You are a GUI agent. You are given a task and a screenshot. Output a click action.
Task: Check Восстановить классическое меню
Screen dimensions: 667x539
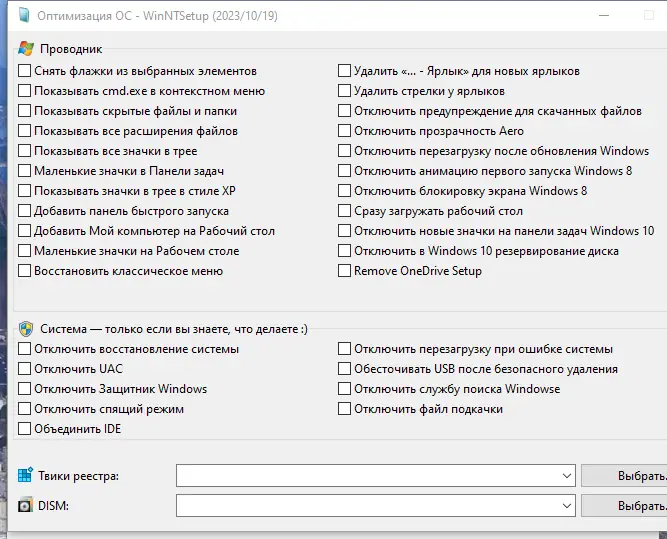(x=25, y=271)
